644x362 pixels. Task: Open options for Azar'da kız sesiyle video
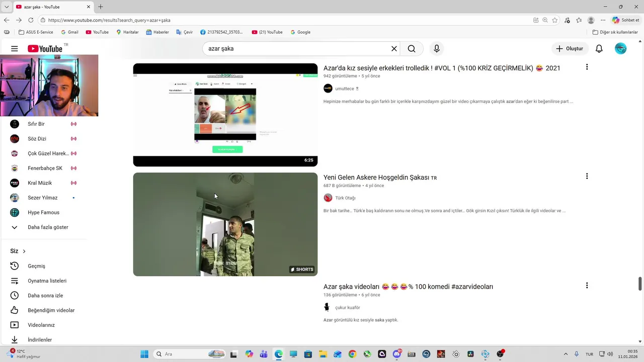tap(587, 67)
